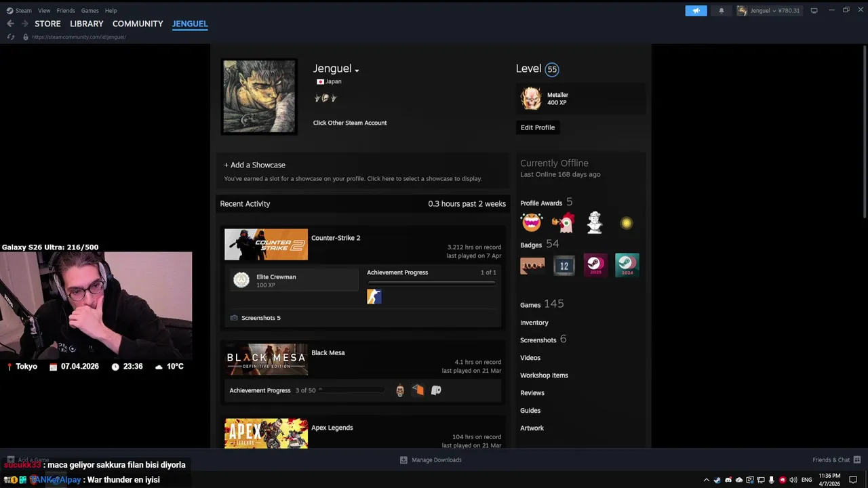Open the Black Mesa game banner

coord(266,359)
